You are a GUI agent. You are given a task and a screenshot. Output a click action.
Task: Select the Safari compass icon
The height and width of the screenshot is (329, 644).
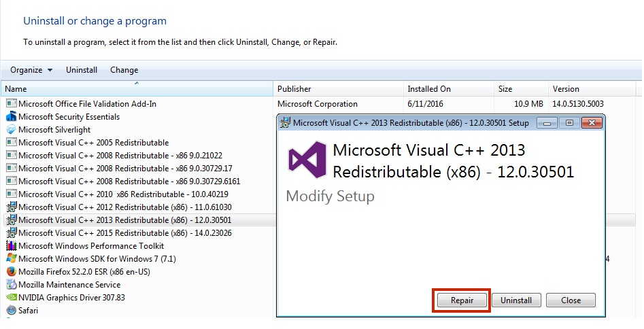12,311
